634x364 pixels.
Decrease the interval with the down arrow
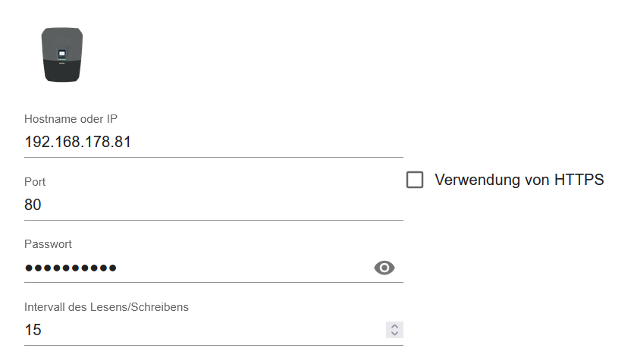[394, 334]
